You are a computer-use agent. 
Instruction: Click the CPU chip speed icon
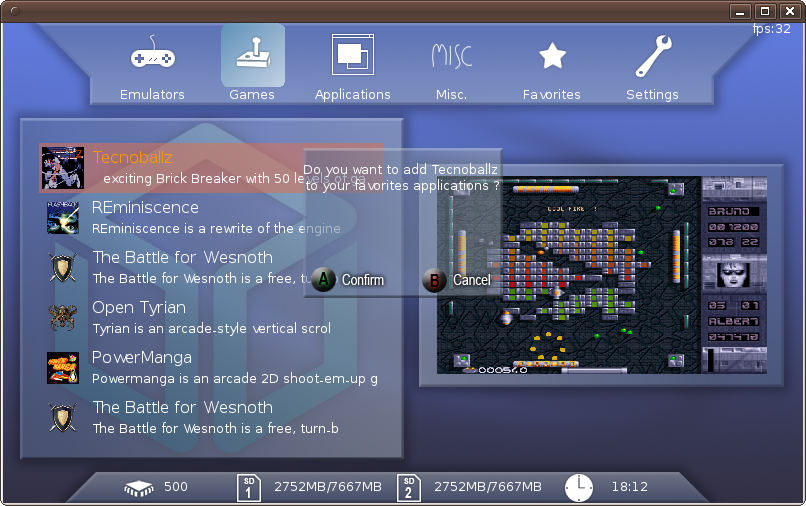pyautogui.click(x=140, y=487)
